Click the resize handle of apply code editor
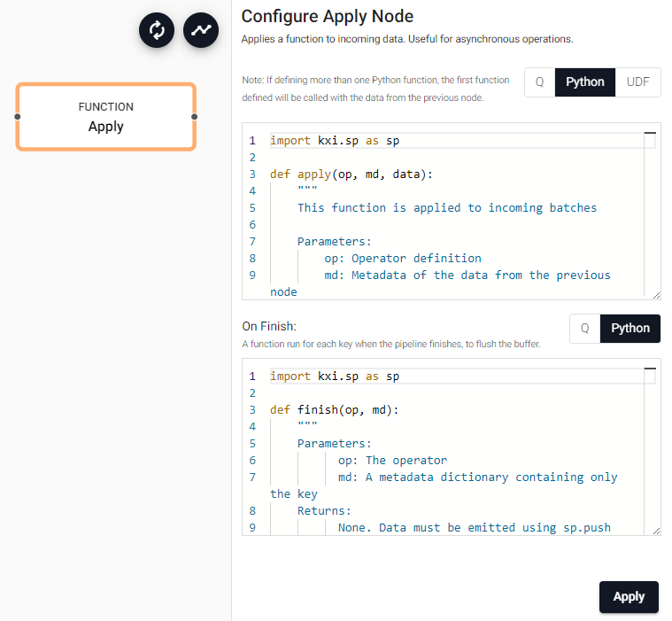Screen dimensions: 672x621 coord(657,296)
